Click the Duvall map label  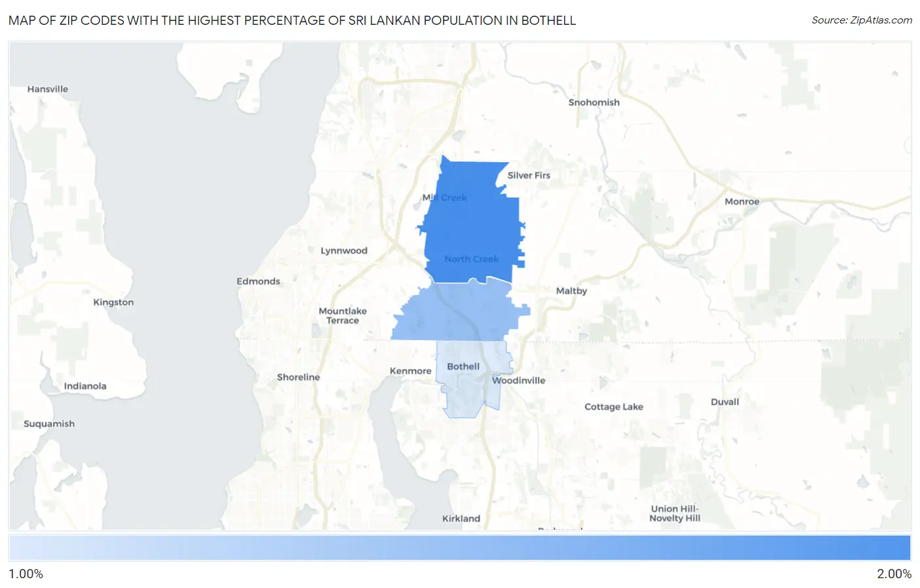[725, 402]
